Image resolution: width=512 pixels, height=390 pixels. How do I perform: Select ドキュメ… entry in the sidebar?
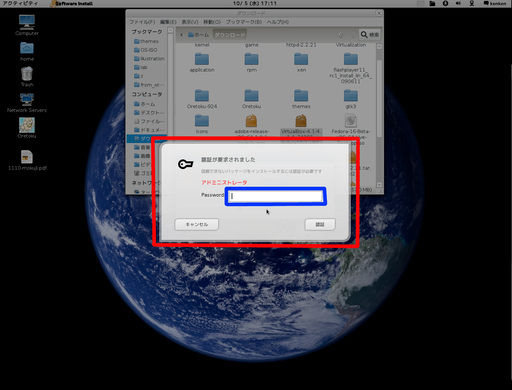149,130
